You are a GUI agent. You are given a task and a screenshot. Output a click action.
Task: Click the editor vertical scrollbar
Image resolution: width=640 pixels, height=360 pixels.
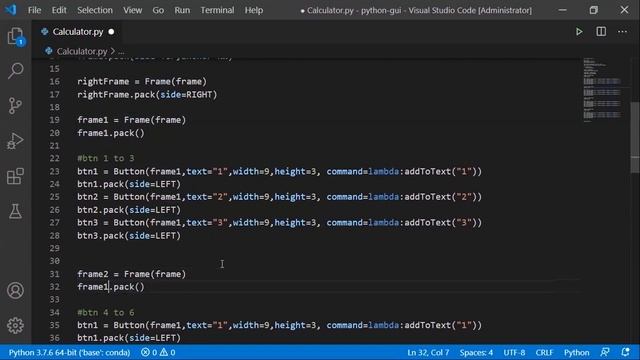coord(635,139)
